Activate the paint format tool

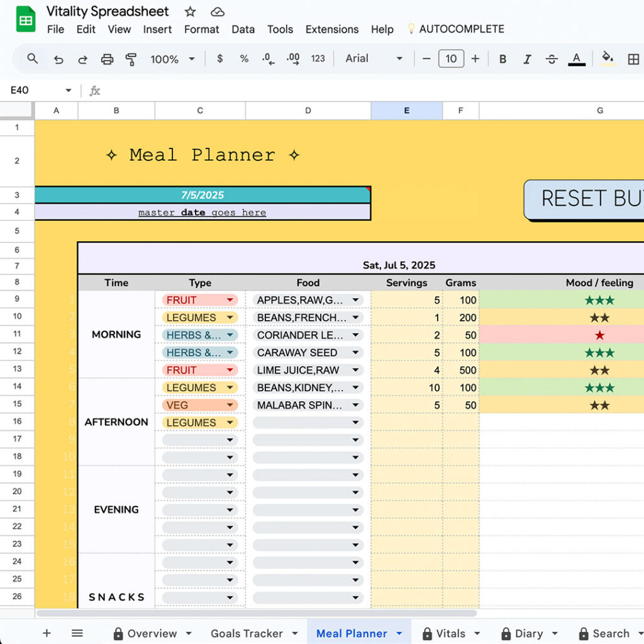coord(131,59)
